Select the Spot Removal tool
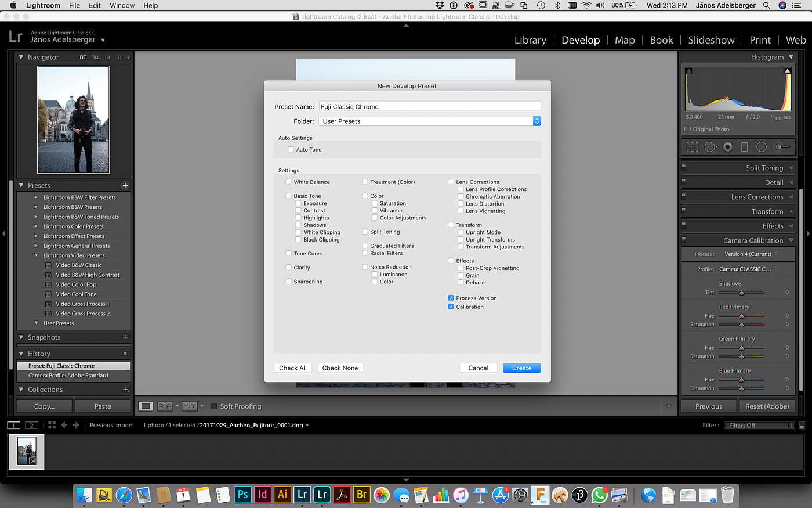Screen dimensions: 812x508 coord(710,147)
